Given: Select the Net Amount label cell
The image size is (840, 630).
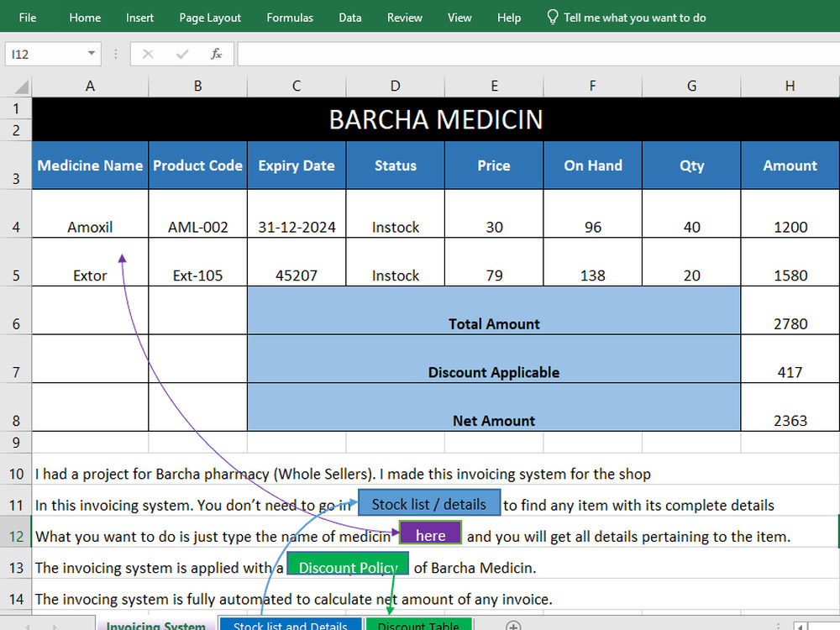Looking at the screenshot, I should tap(494, 407).
